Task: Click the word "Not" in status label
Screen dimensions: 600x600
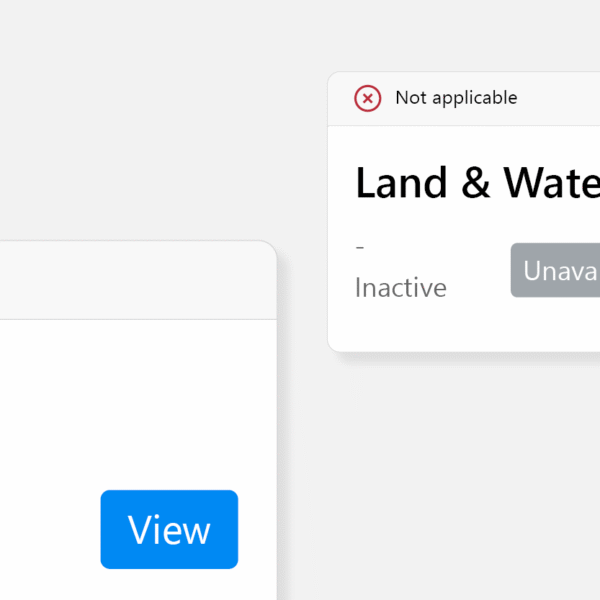Action: click(x=411, y=98)
